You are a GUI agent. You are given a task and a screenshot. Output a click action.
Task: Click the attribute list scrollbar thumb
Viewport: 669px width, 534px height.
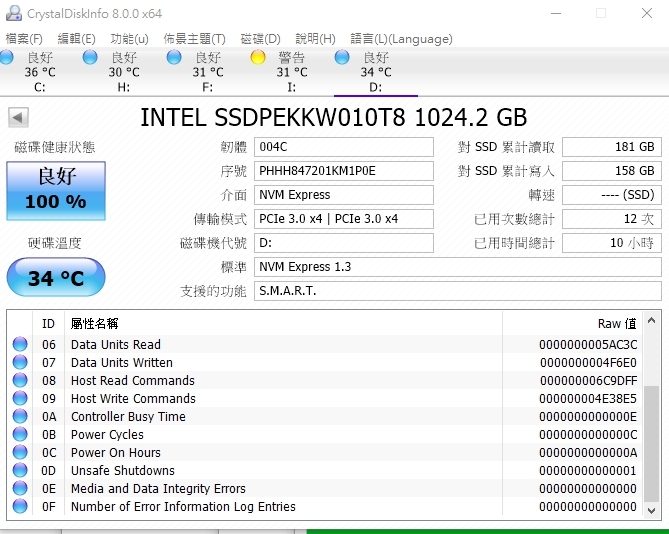(651, 444)
